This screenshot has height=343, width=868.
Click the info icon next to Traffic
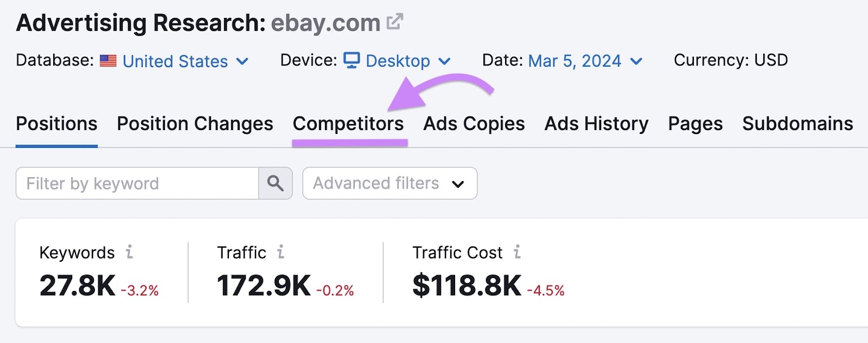tap(280, 252)
